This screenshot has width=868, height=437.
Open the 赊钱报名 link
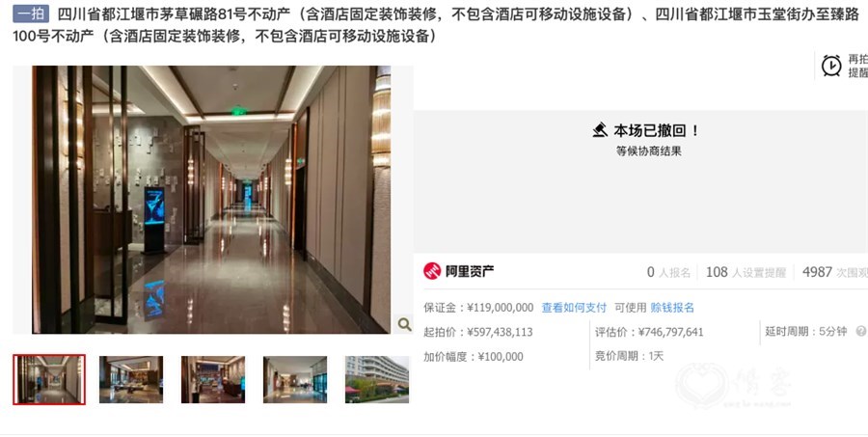672,308
